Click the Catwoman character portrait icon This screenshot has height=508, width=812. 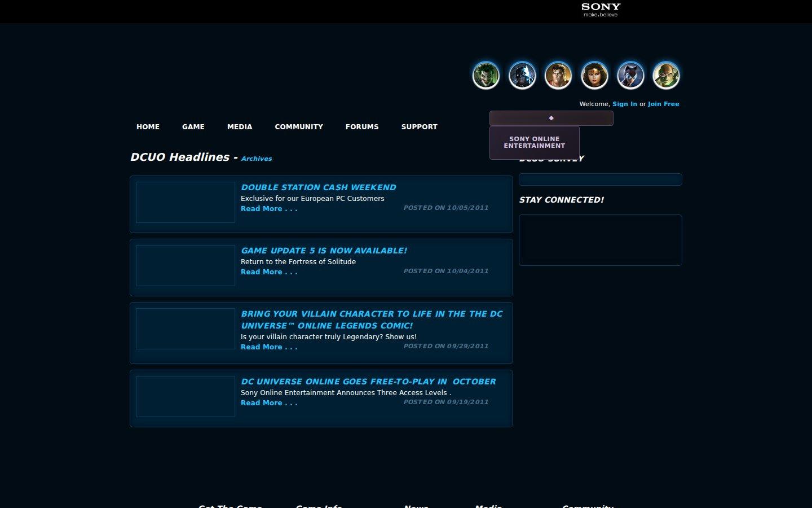coord(630,76)
